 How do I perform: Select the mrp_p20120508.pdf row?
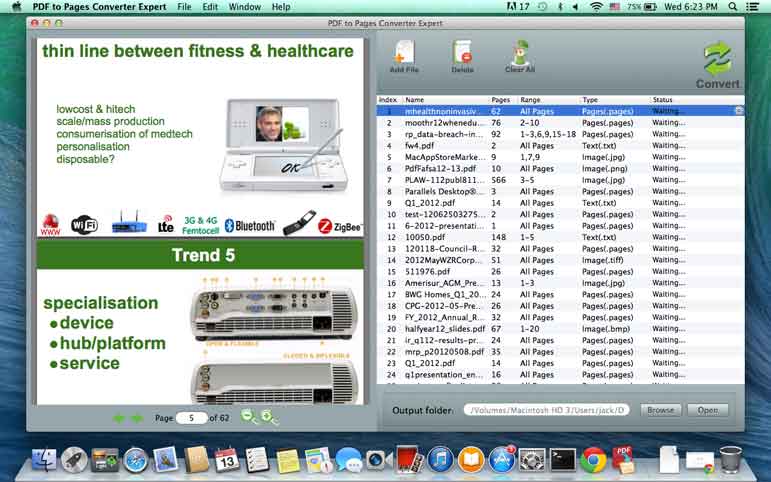(x=561, y=352)
